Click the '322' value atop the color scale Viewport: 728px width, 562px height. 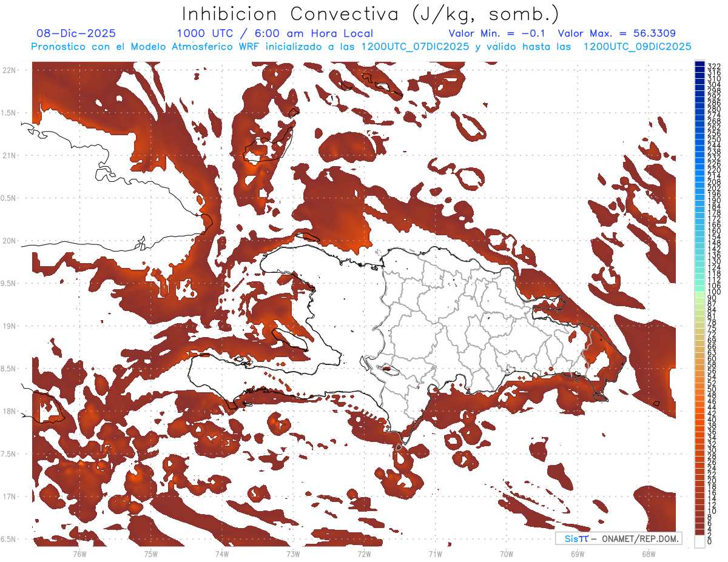713,66
